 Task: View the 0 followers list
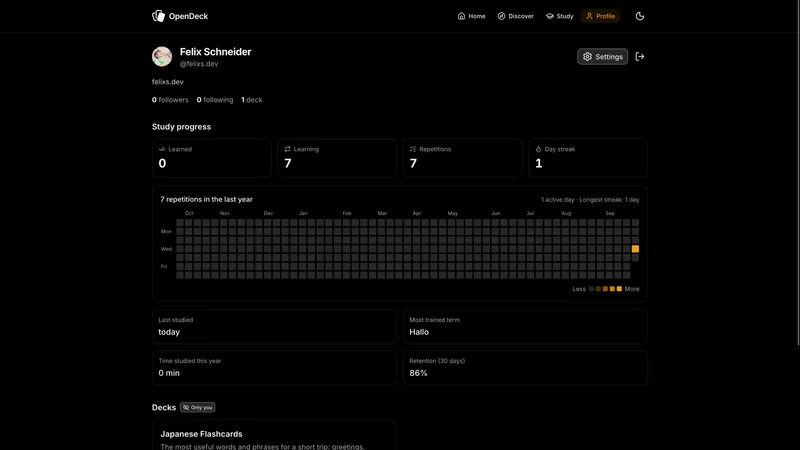tap(170, 100)
